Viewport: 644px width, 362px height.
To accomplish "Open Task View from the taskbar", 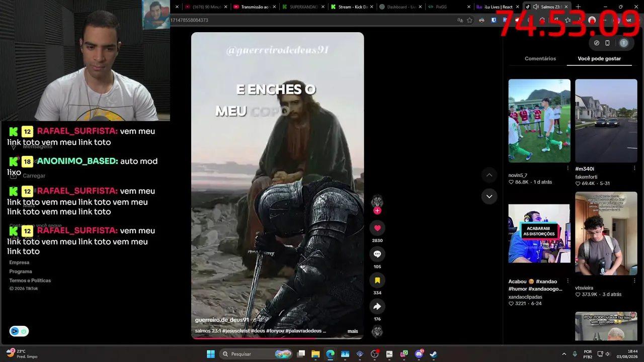I will (x=301, y=354).
